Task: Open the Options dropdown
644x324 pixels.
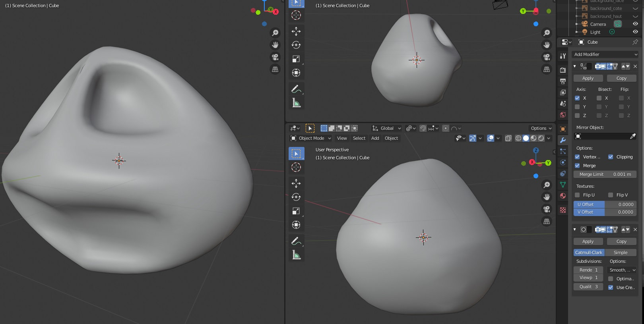Action: [x=541, y=128]
